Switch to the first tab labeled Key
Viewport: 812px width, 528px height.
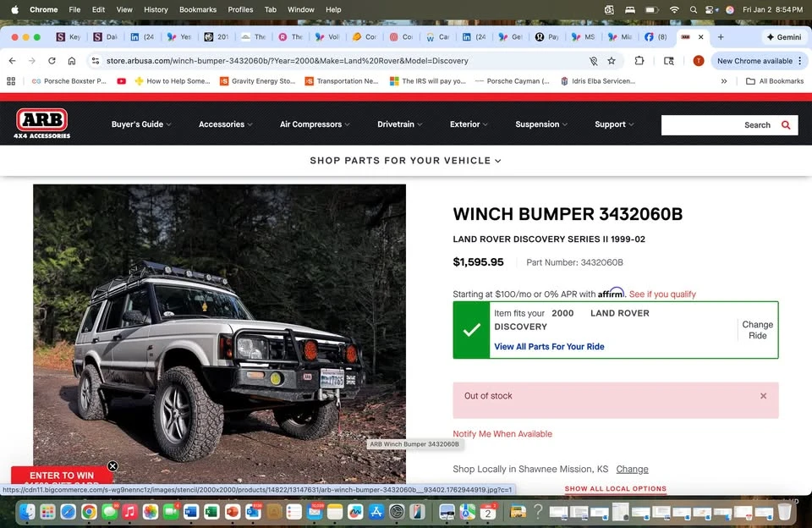pos(69,36)
